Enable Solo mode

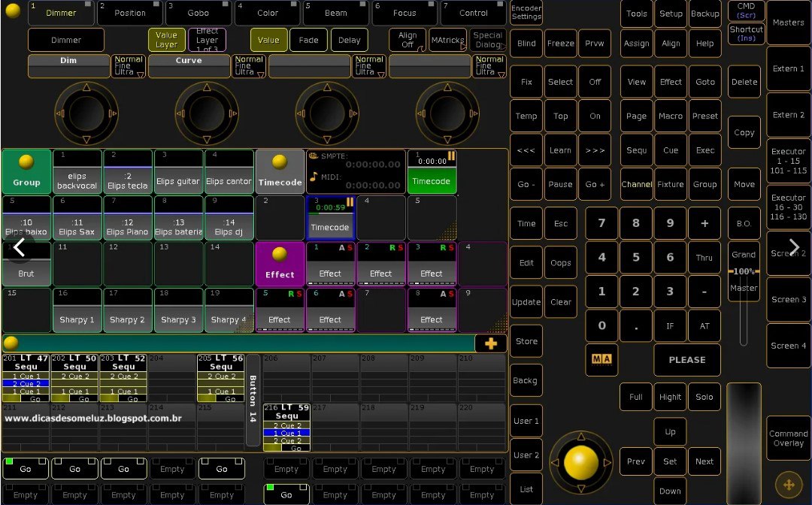(704, 397)
